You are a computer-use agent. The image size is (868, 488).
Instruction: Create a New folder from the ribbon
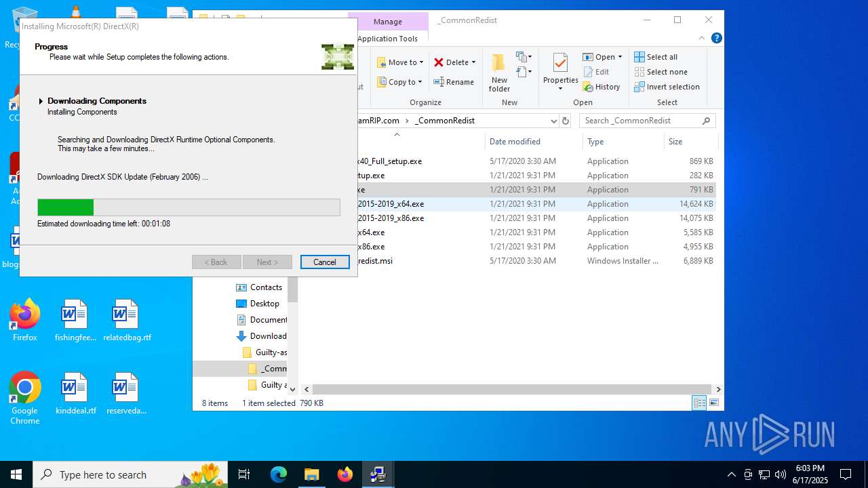[x=499, y=73]
